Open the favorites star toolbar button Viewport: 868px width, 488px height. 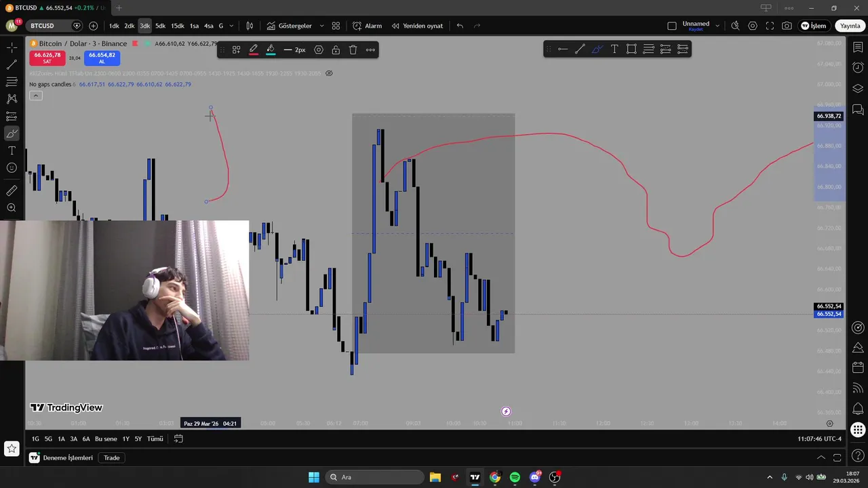coord(12,449)
